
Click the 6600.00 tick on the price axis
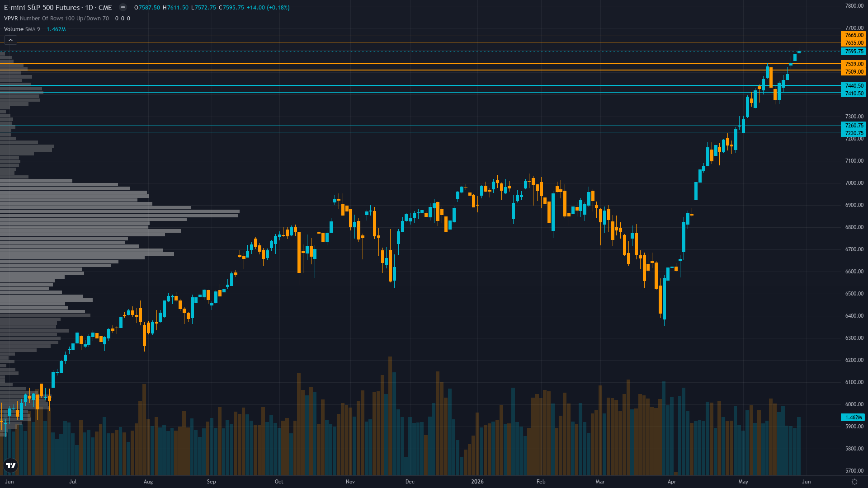coord(854,272)
